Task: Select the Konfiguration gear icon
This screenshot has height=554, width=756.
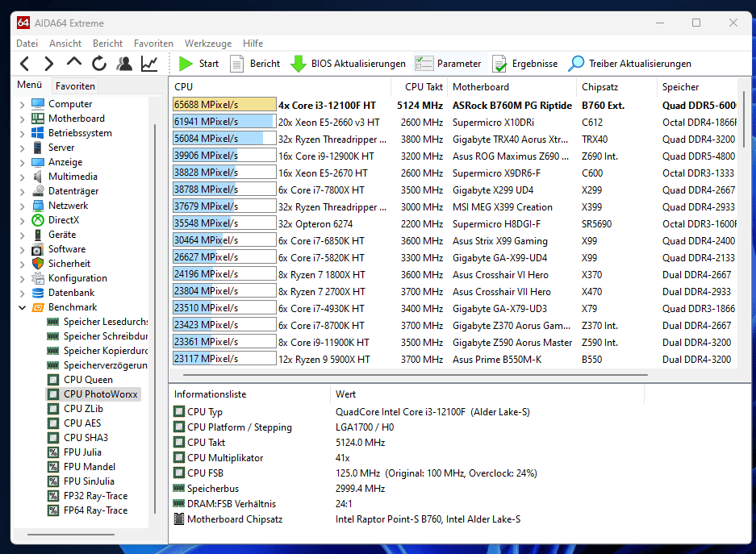Action: [38, 278]
